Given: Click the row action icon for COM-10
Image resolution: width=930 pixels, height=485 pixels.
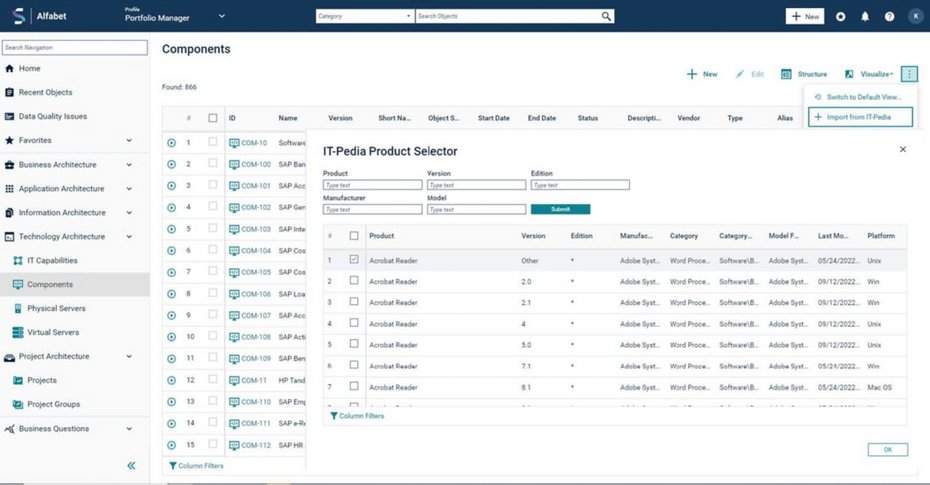Looking at the screenshot, I should click(171, 143).
